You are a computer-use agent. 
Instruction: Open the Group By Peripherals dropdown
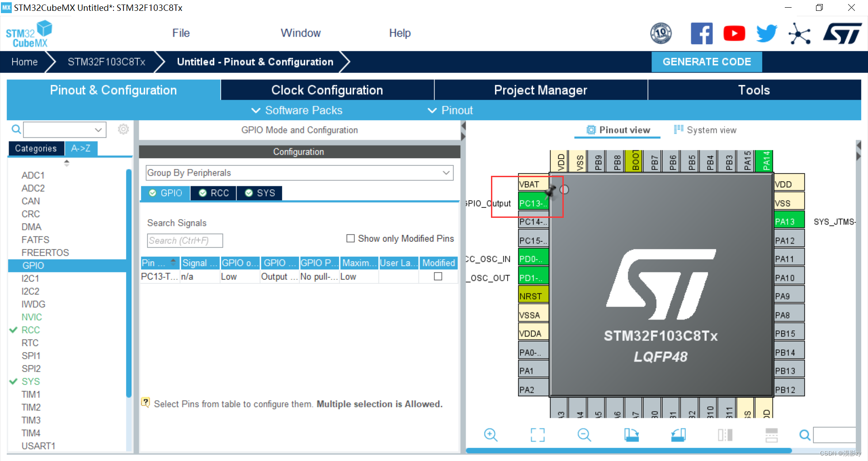click(x=299, y=173)
